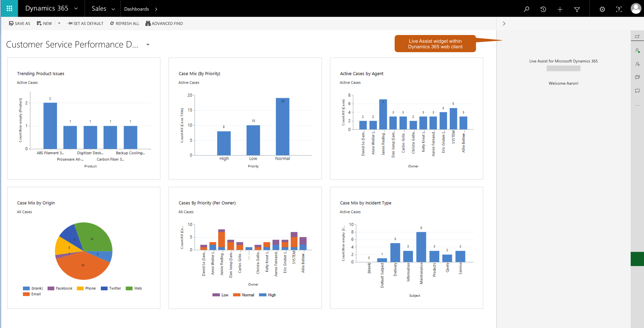Click the Normal priority legend swatch
Viewport: 644px width, 328px height.
[x=236, y=295]
